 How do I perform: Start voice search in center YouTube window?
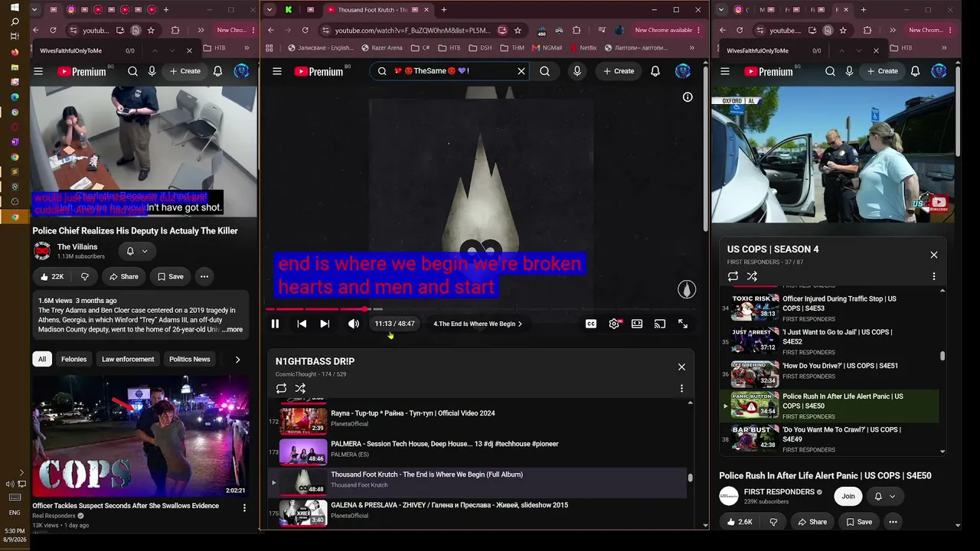pos(577,71)
